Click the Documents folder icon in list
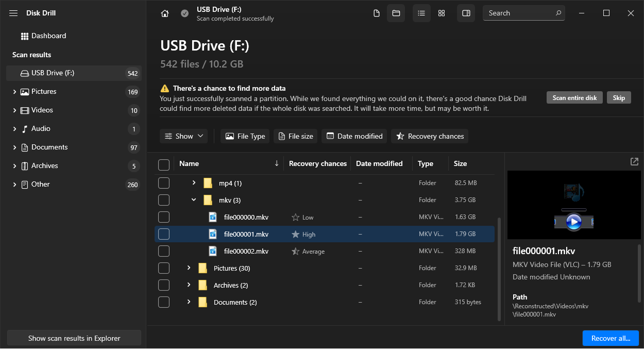 tap(202, 302)
